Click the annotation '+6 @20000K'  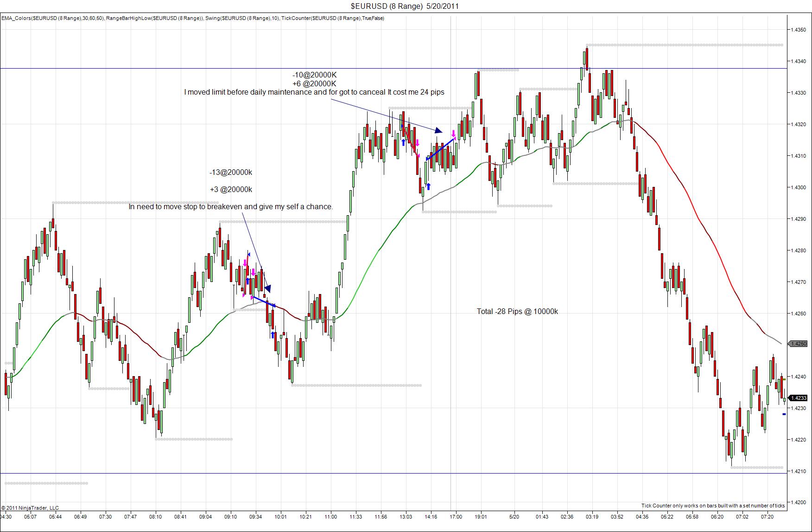[x=314, y=83]
